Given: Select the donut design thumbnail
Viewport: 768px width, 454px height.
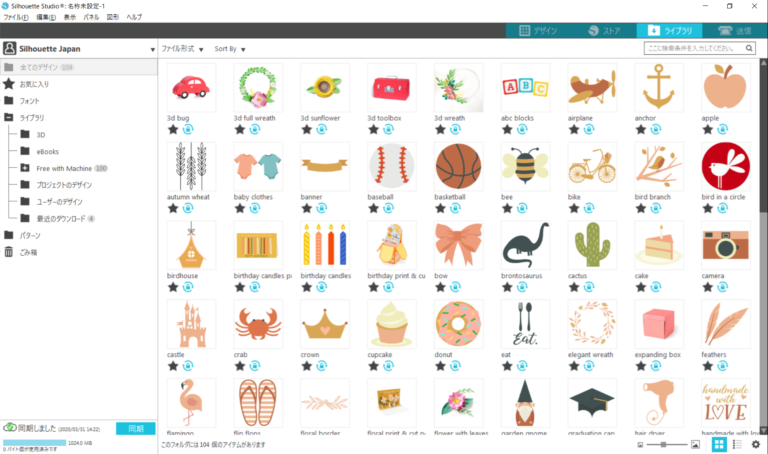Looking at the screenshot, I should (458, 324).
